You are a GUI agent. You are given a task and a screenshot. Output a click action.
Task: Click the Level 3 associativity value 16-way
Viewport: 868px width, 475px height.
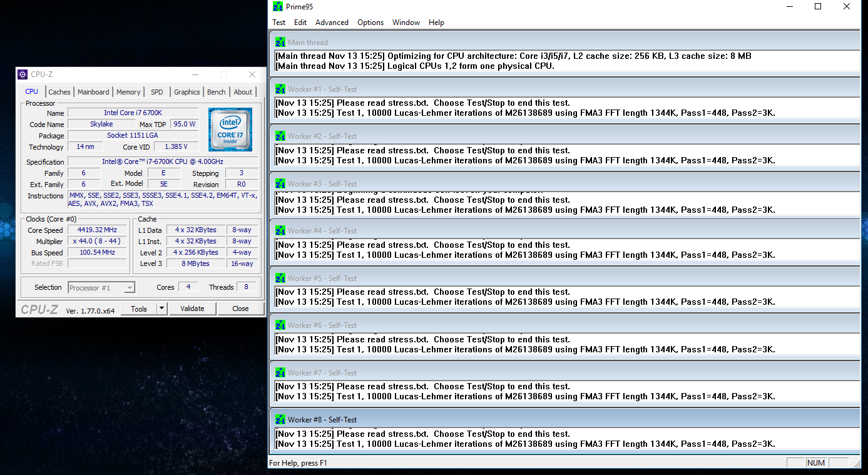point(242,264)
